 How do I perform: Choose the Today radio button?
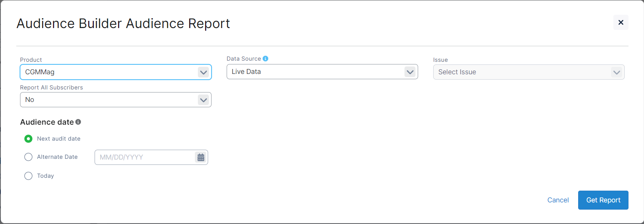28,176
